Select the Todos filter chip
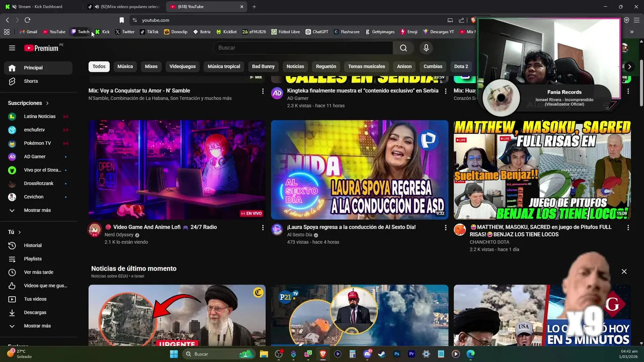 click(99, 66)
